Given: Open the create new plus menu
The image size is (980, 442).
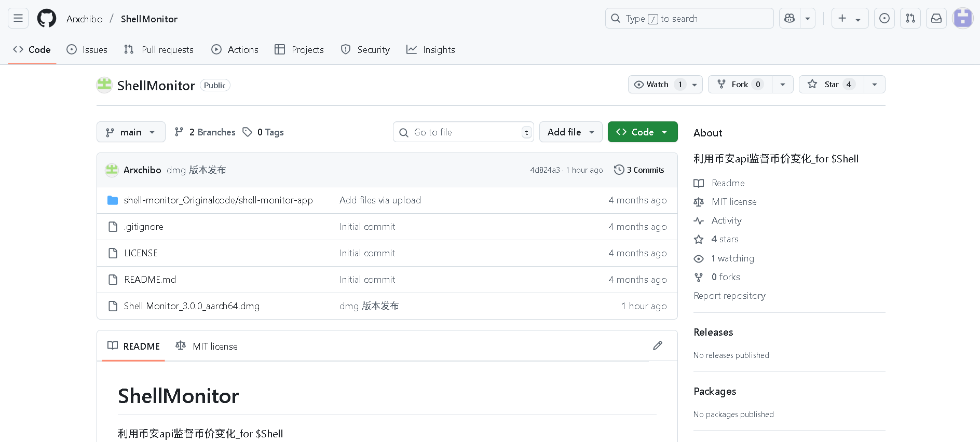Looking at the screenshot, I should pyautogui.click(x=850, y=19).
